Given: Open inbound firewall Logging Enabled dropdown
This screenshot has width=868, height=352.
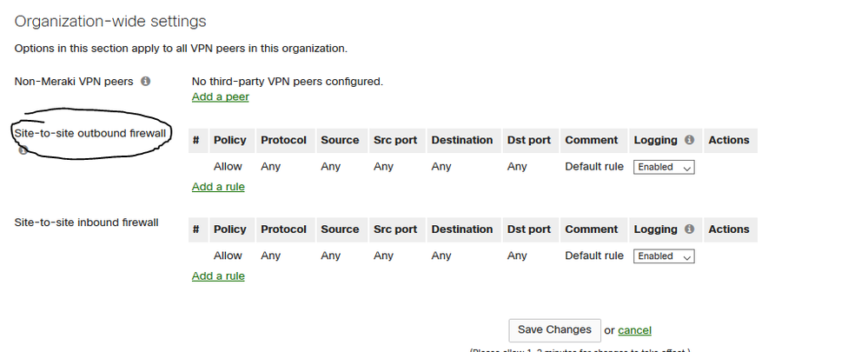Looking at the screenshot, I should coord(664,256).
